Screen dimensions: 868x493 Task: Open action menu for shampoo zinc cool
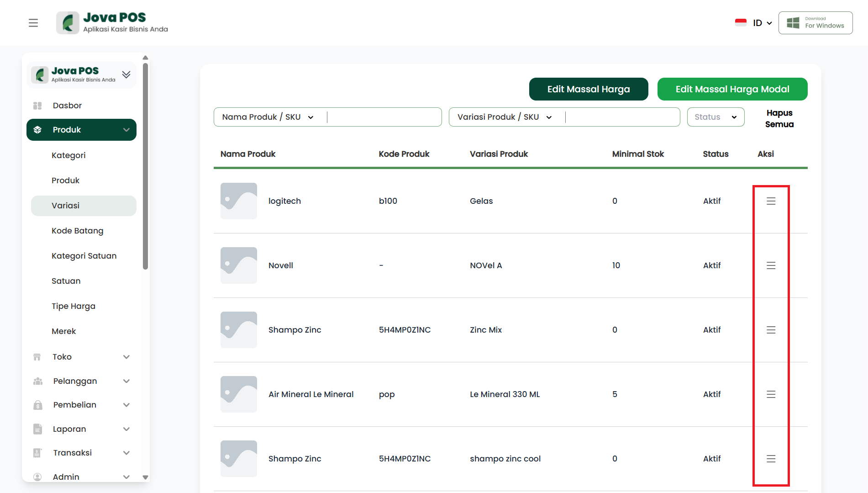pos(771,459)
